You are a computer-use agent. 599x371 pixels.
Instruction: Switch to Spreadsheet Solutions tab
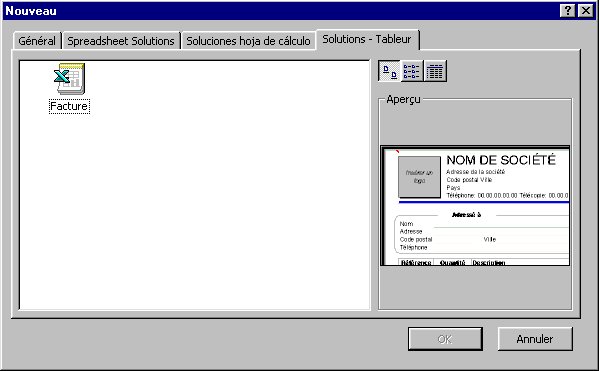[121, 41]
